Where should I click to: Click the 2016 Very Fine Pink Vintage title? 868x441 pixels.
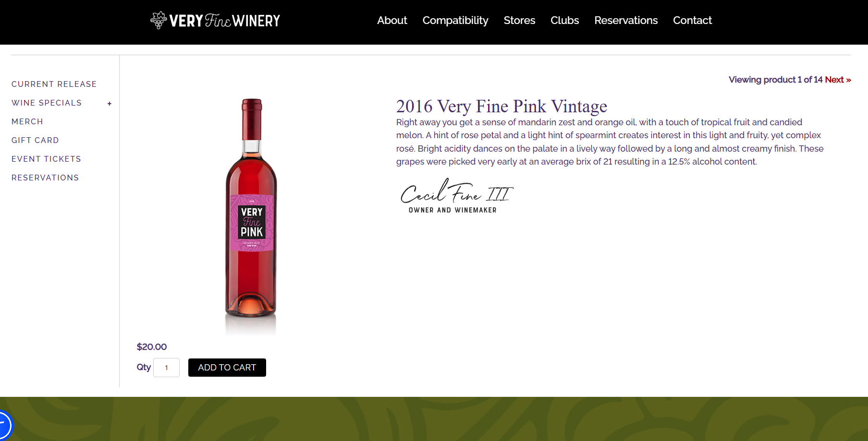pyautogui.click(x=501, y=106)
